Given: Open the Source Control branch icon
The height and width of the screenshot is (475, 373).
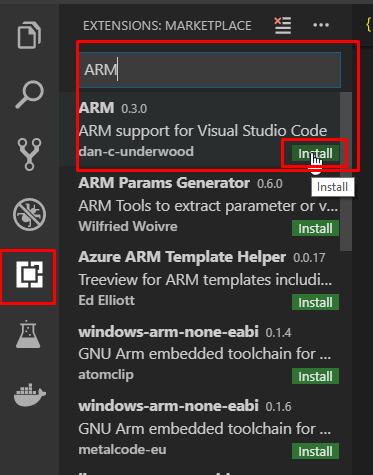Looking at the screenshot, I should click(x=29, y=154).
